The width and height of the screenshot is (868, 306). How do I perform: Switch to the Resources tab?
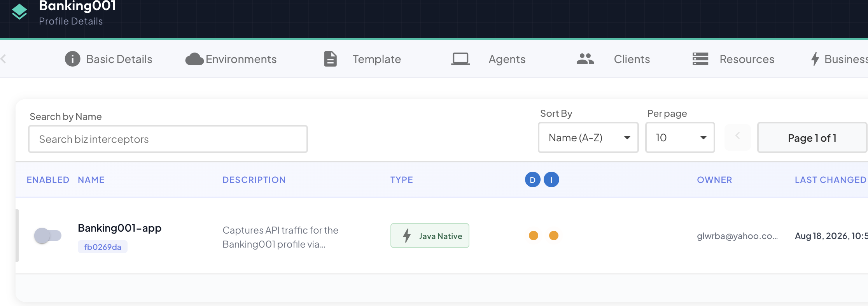(x=733, y=59)
